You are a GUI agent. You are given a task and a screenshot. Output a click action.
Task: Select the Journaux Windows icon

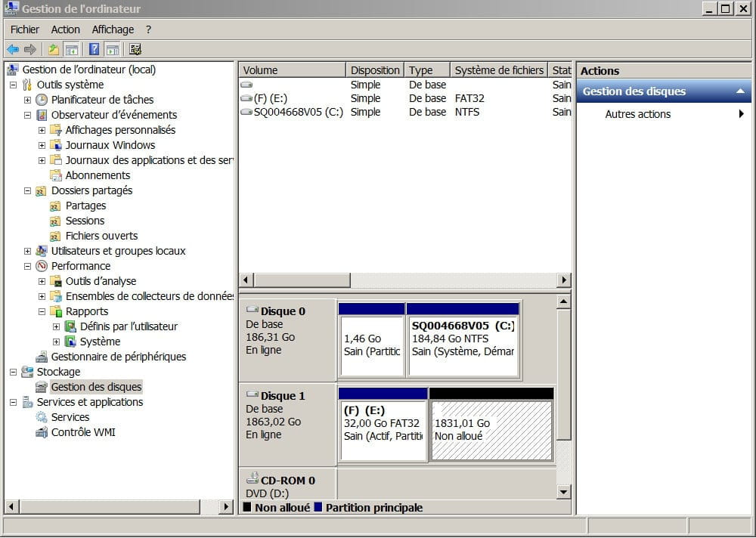click(56, 145)
